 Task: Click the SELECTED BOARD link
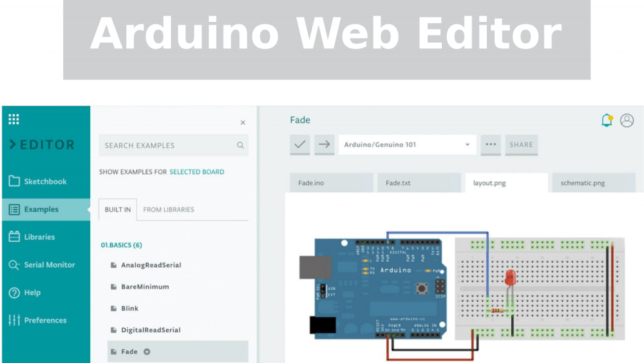pyautogui.click(x=196, y=172)
